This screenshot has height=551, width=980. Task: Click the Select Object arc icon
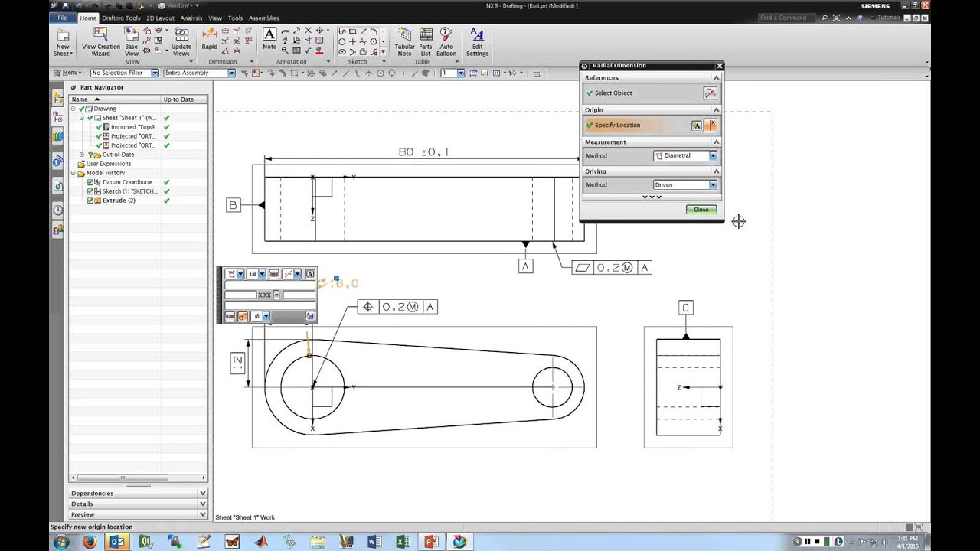710,93
